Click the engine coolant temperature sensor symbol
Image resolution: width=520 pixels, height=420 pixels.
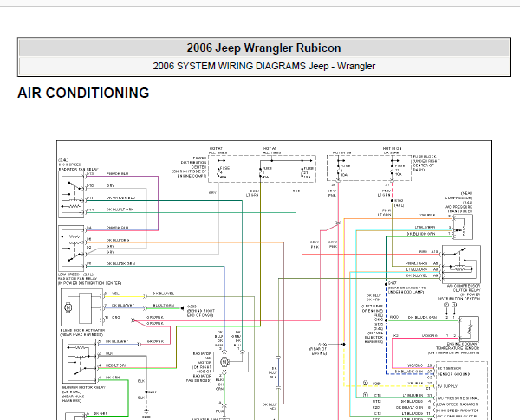(x=469, y=329)
